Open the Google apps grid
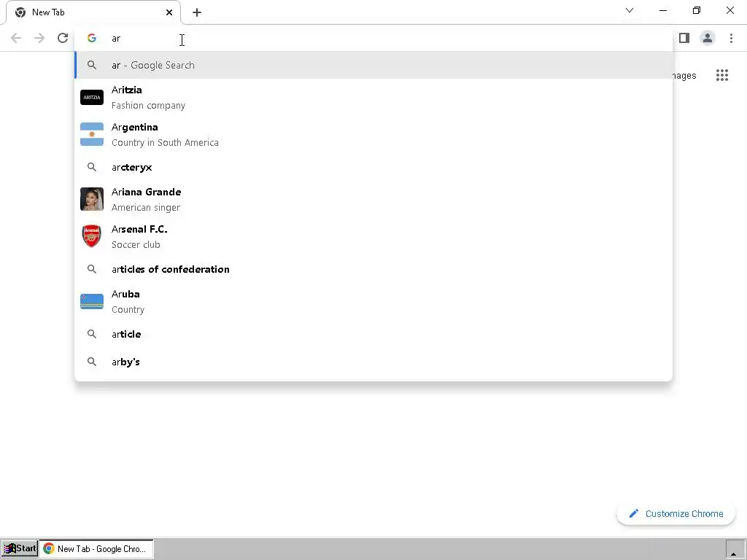 point(721,75)
